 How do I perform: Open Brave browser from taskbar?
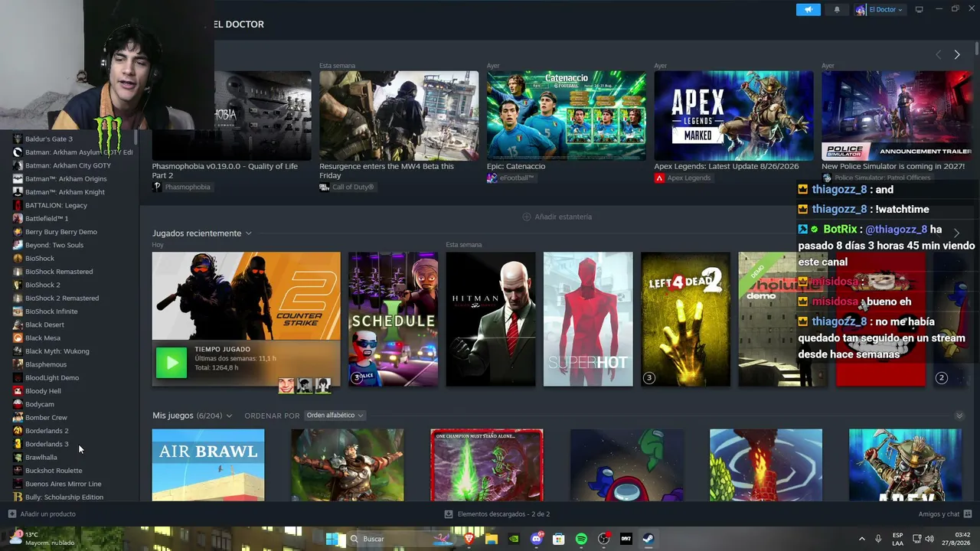pos(469,539)
